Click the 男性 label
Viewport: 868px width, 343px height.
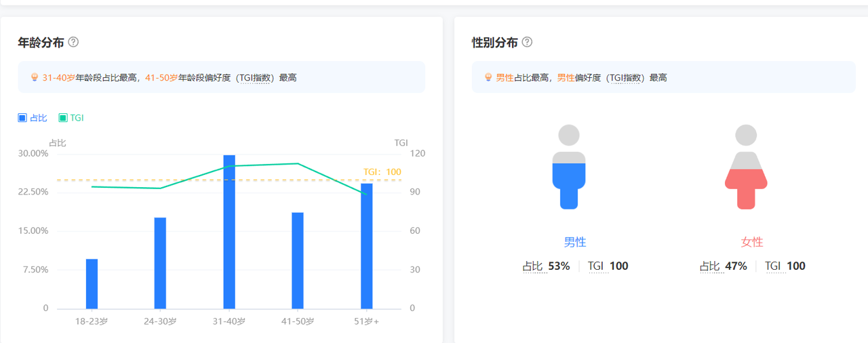[x=575, y=242]
